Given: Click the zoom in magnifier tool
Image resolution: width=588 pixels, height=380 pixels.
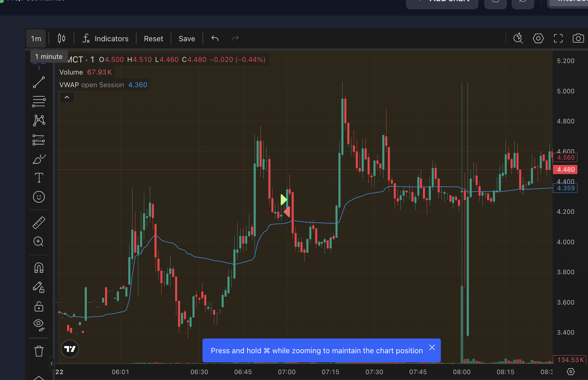Looking at the screenshot, I should point(39,242).
